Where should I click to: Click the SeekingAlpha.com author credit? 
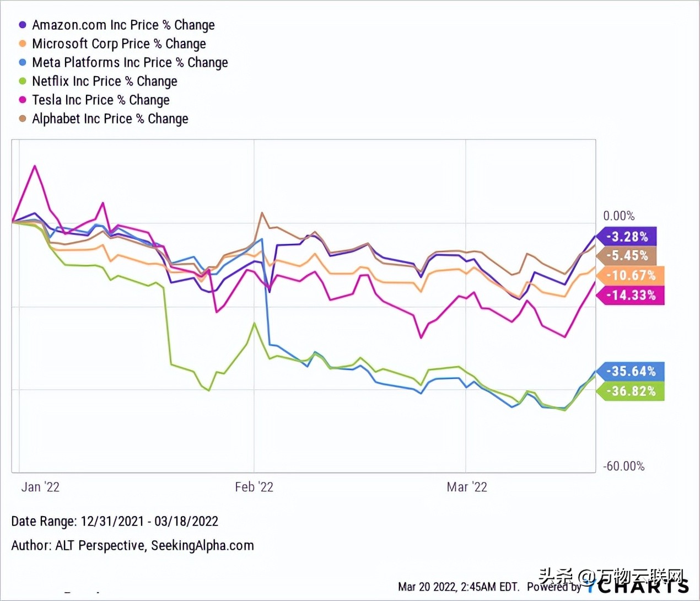coord(202,545)
